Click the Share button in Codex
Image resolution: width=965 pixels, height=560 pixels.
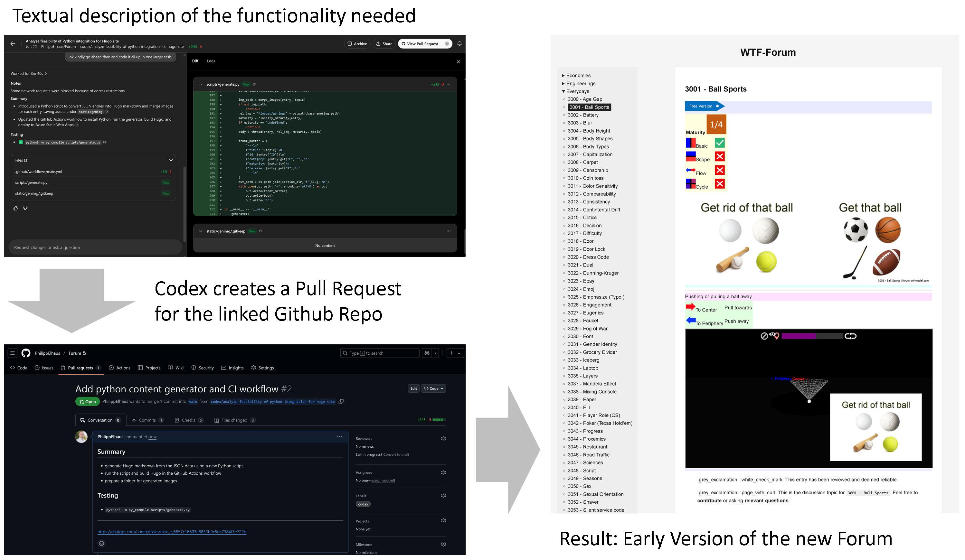click(x=384, y=44)
